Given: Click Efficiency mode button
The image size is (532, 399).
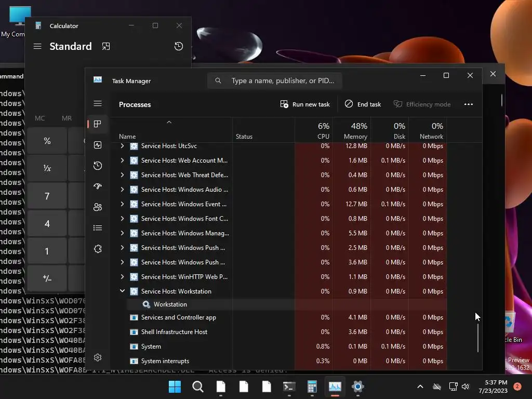Looking at the screenshot, I should coord(422,104).
